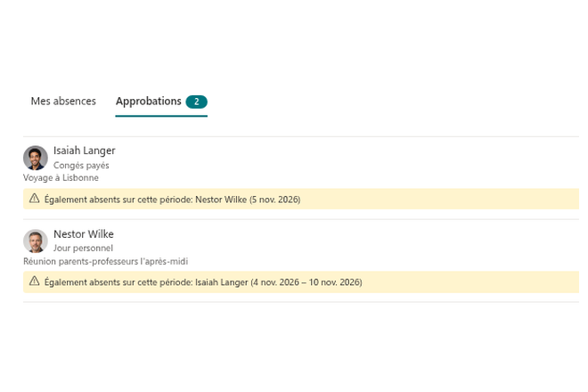Select the Congés payés absence type label
588x392 pixels.
point(81,166)
